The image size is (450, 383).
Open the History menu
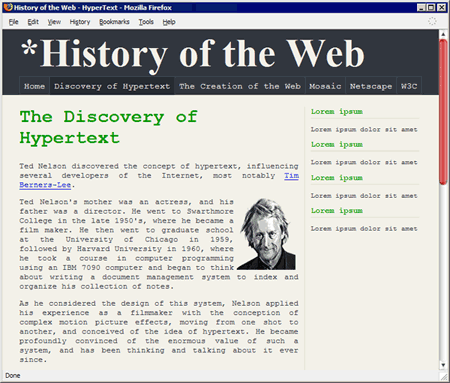[x=80, y=22]
